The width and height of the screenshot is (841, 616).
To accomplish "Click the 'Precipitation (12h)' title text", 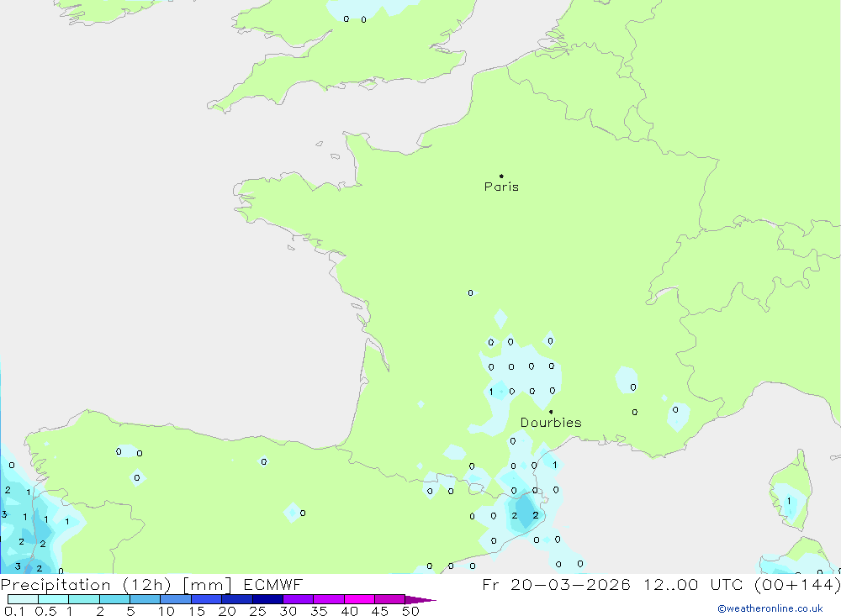I will tap(86, 585).
